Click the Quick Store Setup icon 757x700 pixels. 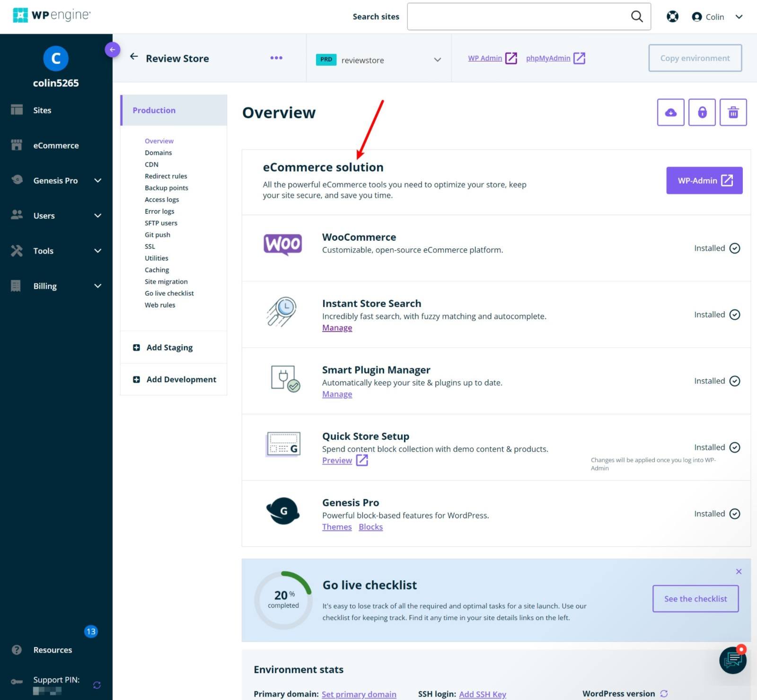[x=283, y=444]
